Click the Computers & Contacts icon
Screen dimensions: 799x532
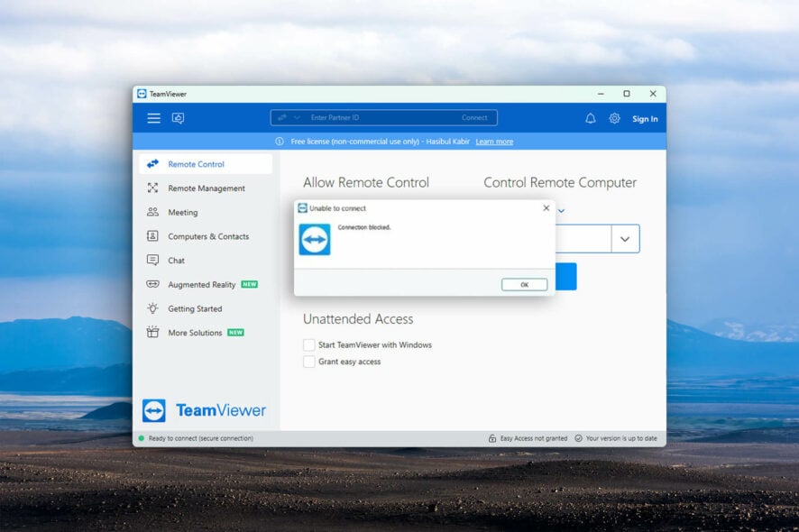click(x=152, y=236)
